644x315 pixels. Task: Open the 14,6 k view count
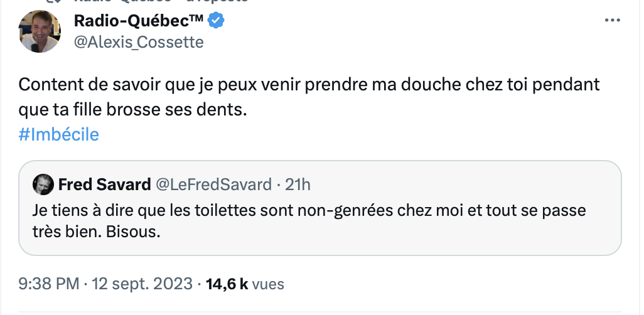228,284
